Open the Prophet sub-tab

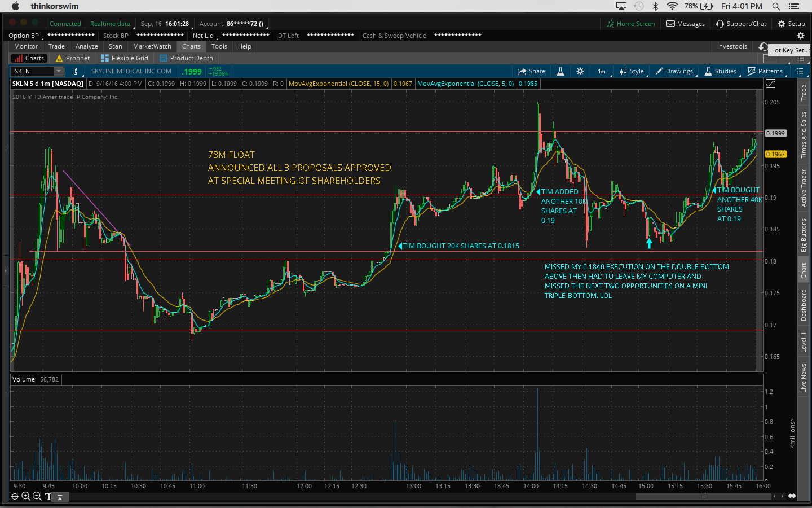(x=73, y=58)
